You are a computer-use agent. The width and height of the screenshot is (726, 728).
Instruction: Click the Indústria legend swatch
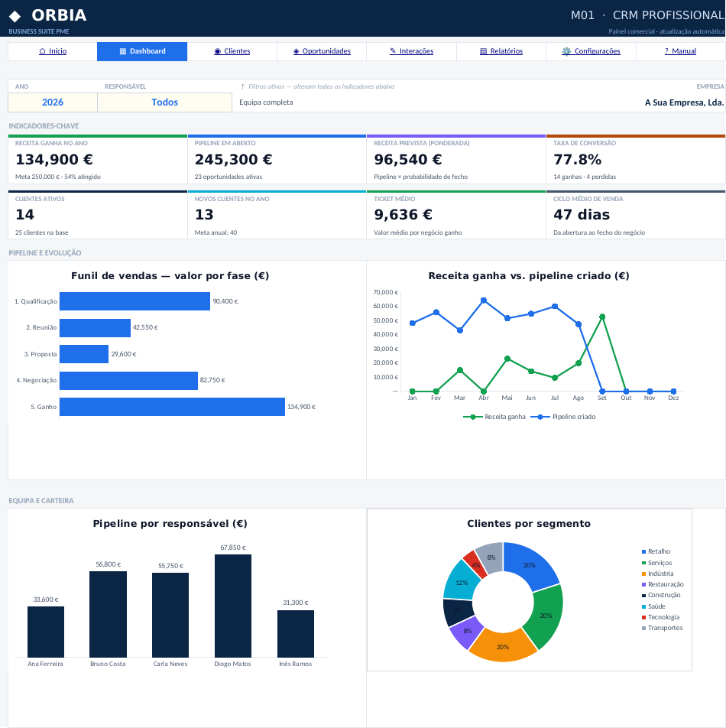click(644, 574)
